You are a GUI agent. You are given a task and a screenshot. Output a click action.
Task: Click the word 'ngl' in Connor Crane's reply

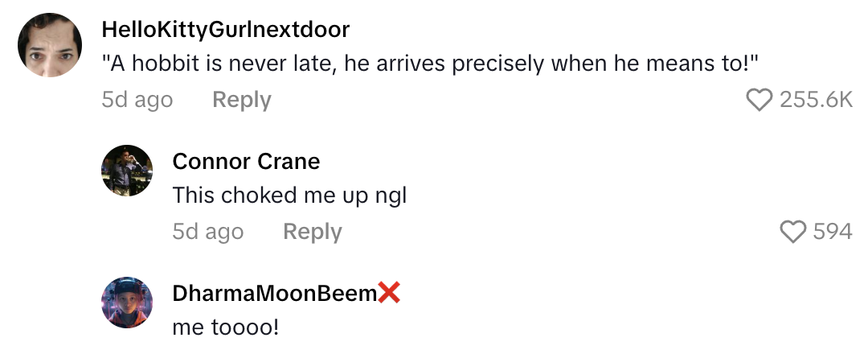click(x=391, y=196)
